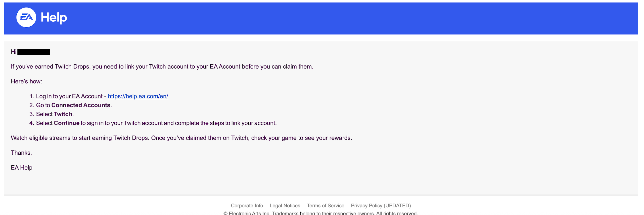Click the "Watch eligible streams" paragraph
Viewport: 644px width, 215px height.
pyautogui.click(x=181, y=138)
